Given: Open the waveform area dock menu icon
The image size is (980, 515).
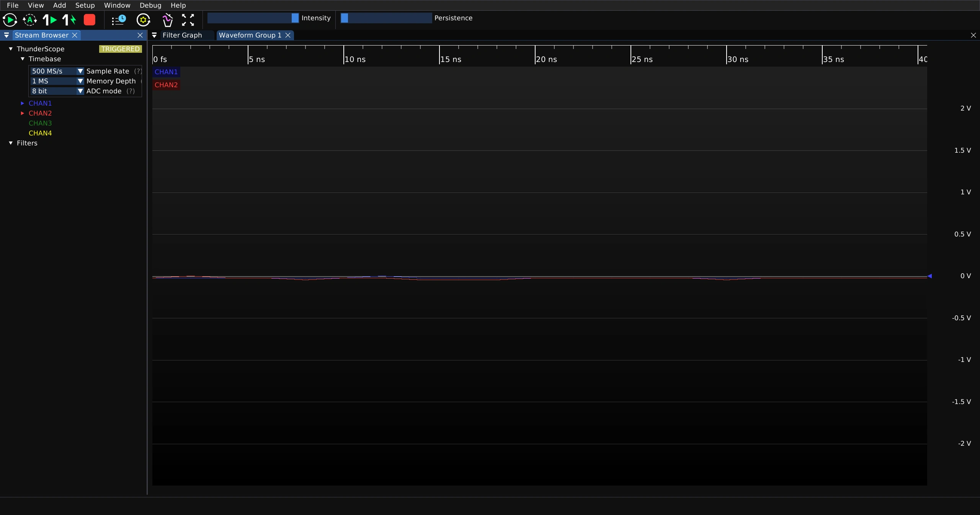Looking at the screenshot, I should [x=154, y=35].
